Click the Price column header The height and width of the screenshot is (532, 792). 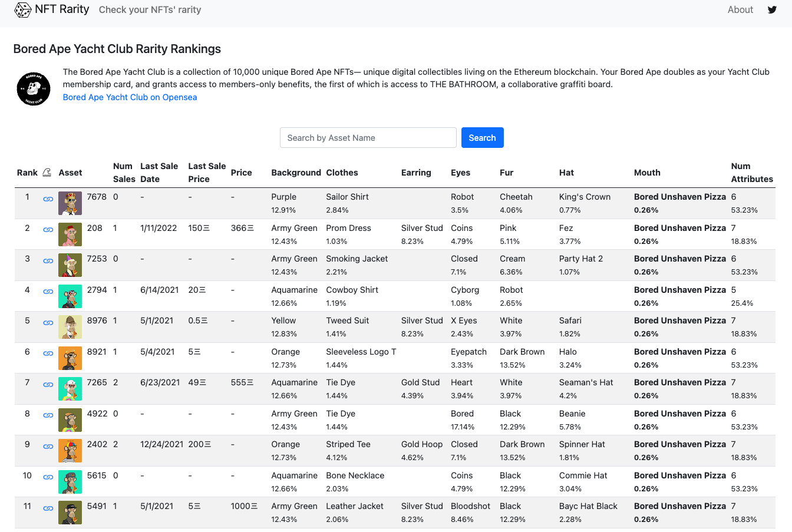242,173
